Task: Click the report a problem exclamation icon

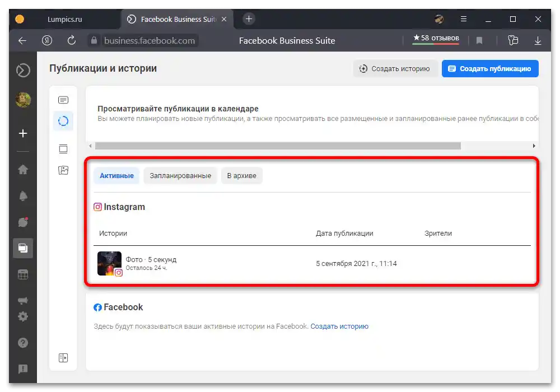Action: [x=23, y=369]
